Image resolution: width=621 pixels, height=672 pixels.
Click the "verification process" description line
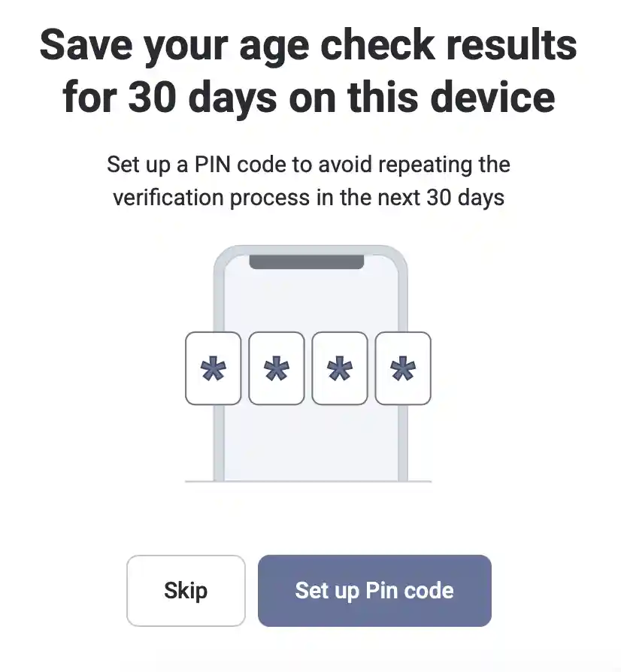(x=308, y=198)
